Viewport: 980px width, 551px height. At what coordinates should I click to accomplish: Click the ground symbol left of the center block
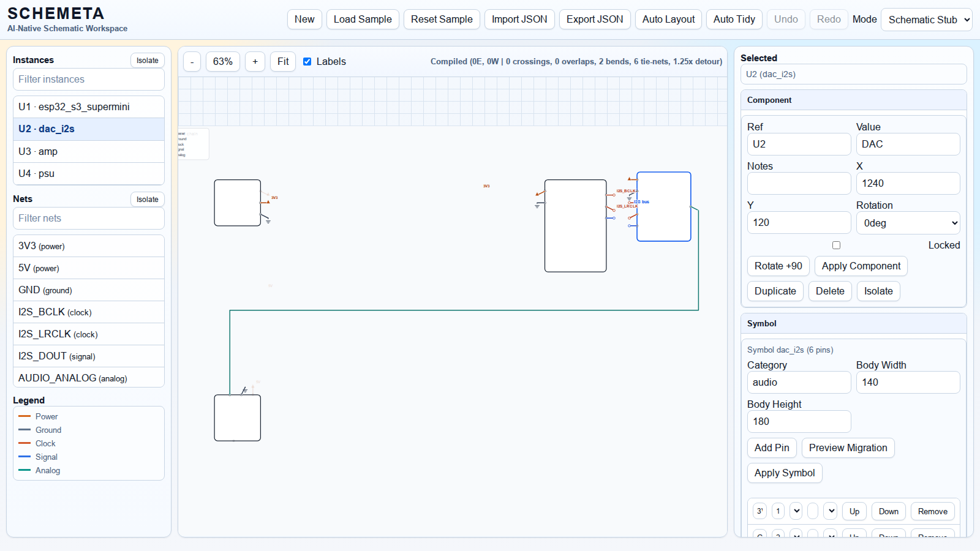click(x=537, y=206)
